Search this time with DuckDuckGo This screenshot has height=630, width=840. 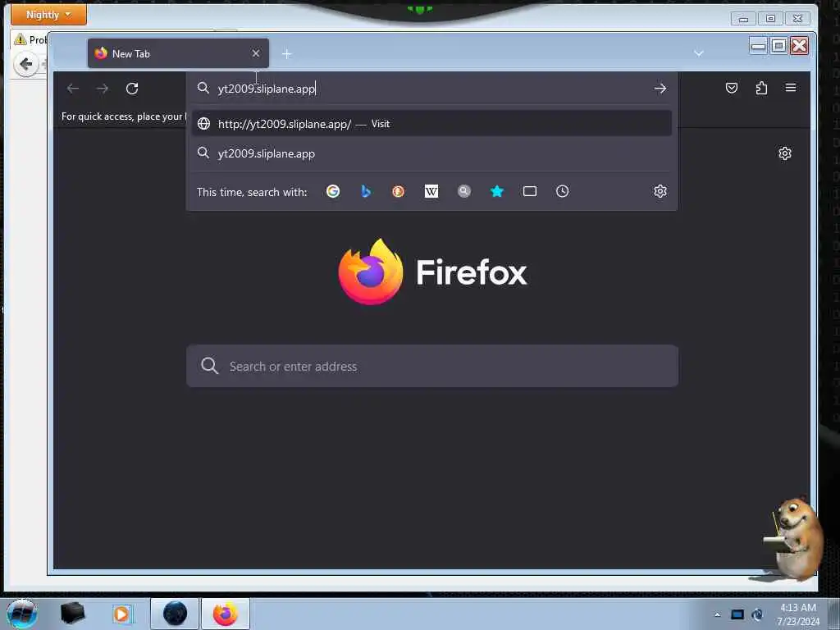(398, 191)
